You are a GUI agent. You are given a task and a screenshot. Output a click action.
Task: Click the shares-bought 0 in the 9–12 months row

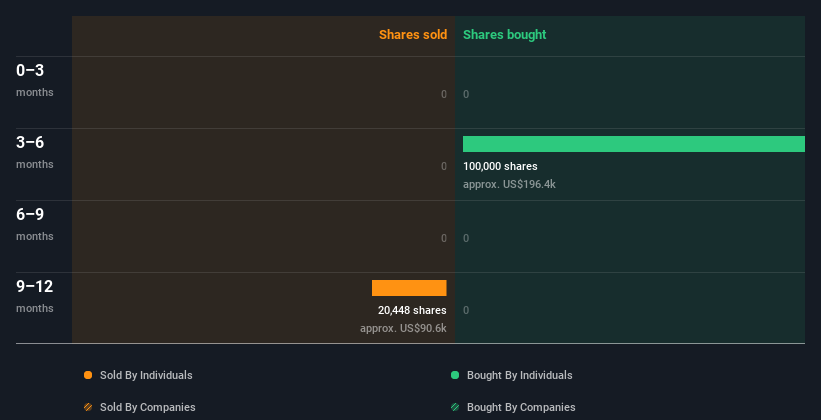[x=466, y=311]
